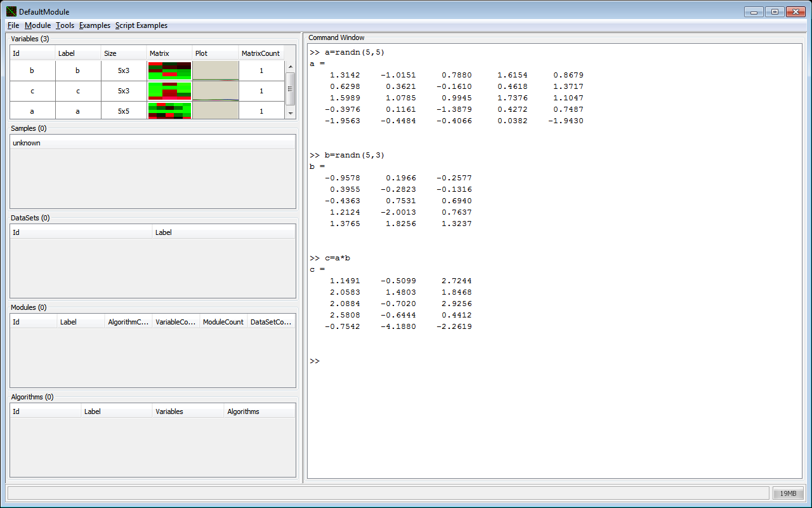Click the plot preview for variable b
The width and height of the screenshot is (812, 508).
click(x=216, y=70)
